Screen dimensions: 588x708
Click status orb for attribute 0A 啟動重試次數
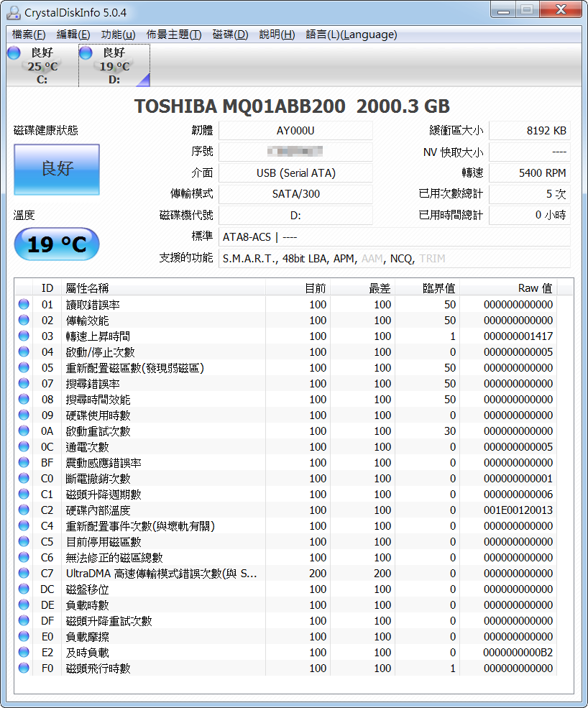click(24, 431)
